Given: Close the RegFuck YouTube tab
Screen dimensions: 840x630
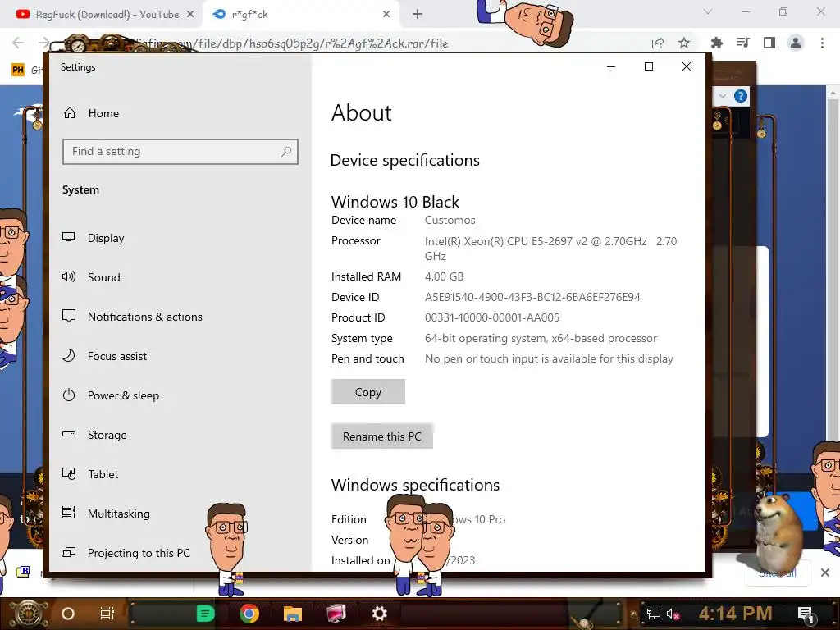Looking at the screenshot, I should [190, 15].
